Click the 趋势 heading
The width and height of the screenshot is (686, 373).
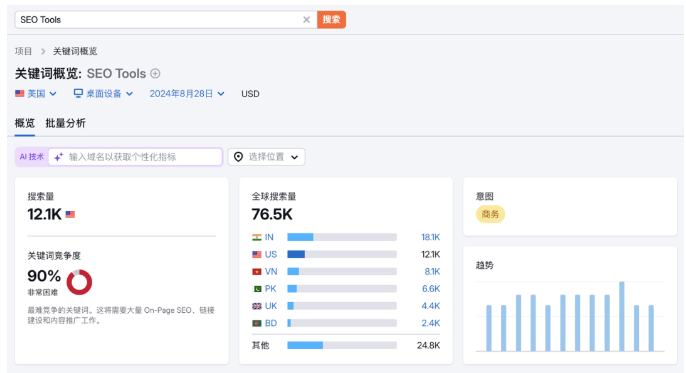point(485,265)
